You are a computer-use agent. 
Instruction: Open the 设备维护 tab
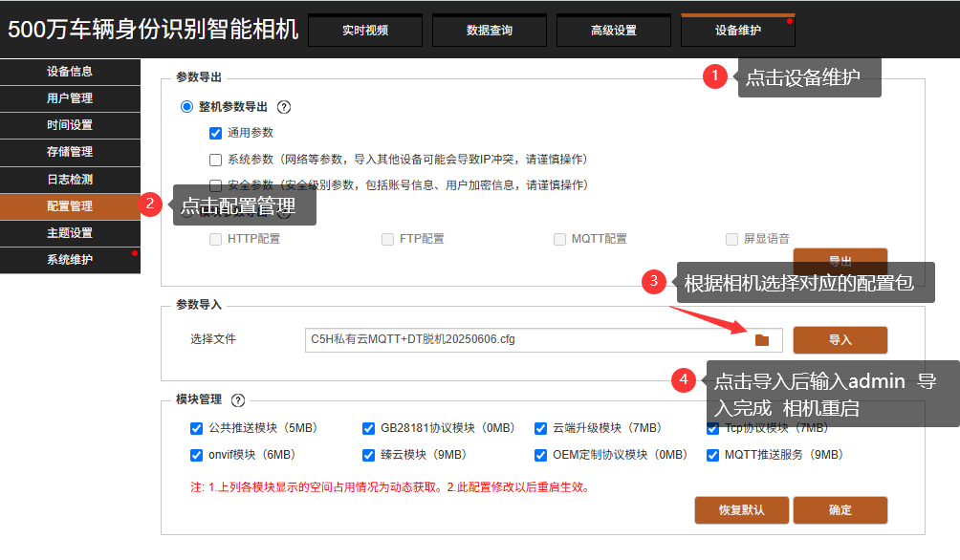[738, 31]
